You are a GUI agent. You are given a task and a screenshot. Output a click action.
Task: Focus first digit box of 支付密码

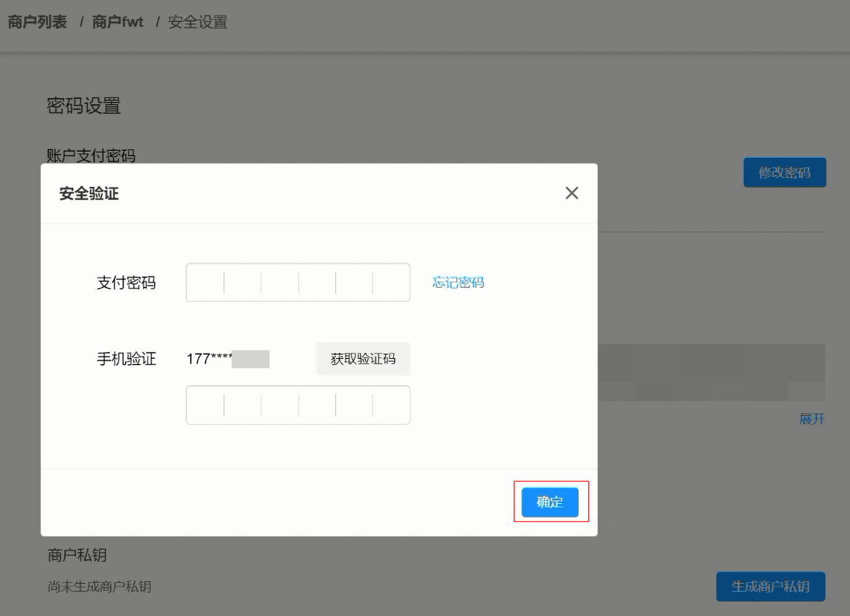click(x=206, y=283)
